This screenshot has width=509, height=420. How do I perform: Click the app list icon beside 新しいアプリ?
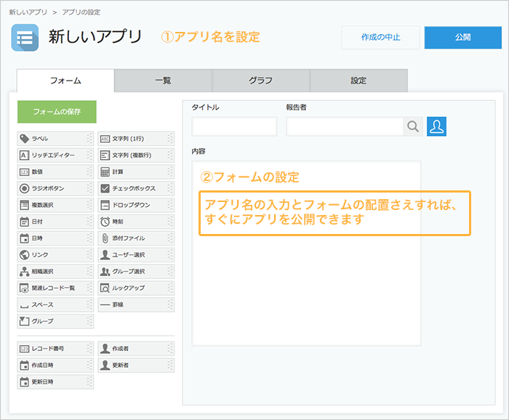point(25,38)
